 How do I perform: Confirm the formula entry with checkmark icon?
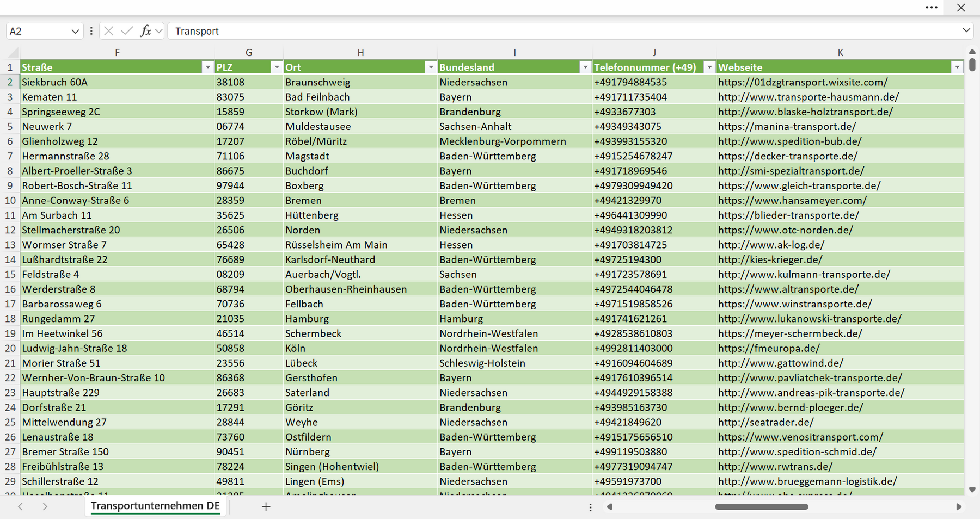(x=127, y=31)
